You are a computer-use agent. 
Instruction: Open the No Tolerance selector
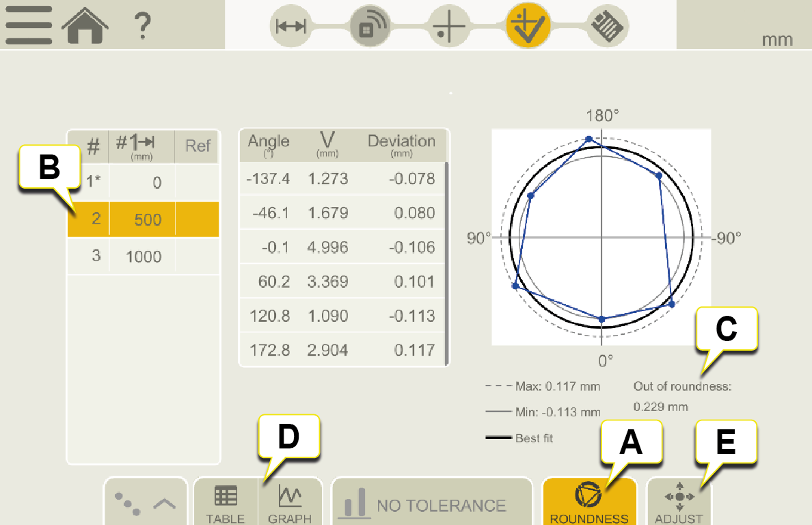tap(431, 505)
